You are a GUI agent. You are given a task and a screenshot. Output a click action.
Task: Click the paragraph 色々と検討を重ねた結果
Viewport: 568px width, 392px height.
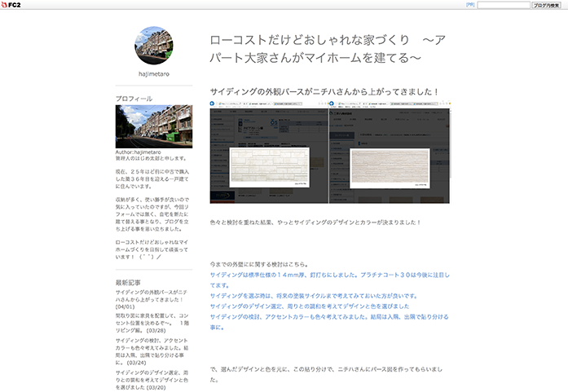pos(315,222)
